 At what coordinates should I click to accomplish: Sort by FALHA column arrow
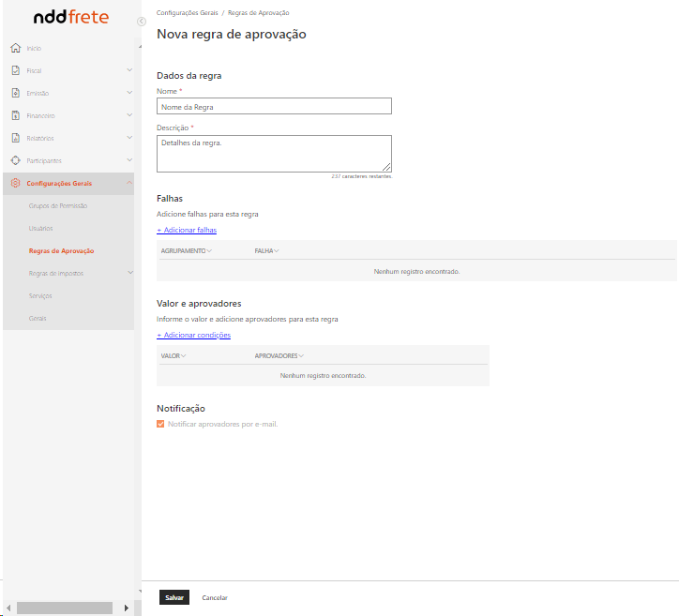(x=277, y=251)
